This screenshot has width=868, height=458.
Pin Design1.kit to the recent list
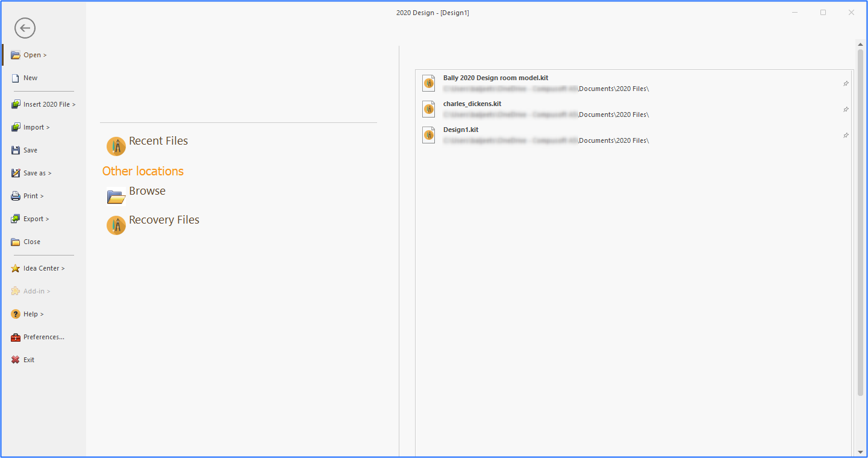[x=846, y=136]
